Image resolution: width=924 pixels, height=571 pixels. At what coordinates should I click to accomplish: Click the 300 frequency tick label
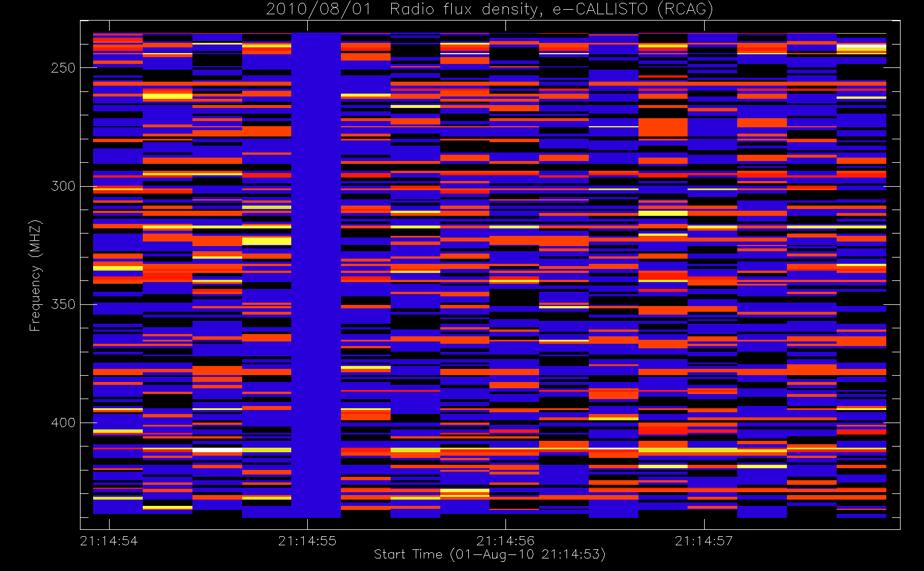point(63,186)
